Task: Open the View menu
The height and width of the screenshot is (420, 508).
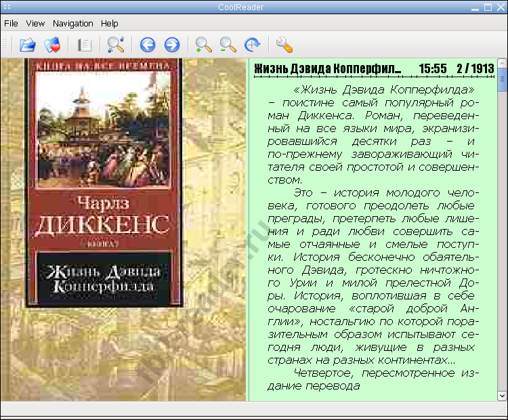Action: (x=35, y=23)
